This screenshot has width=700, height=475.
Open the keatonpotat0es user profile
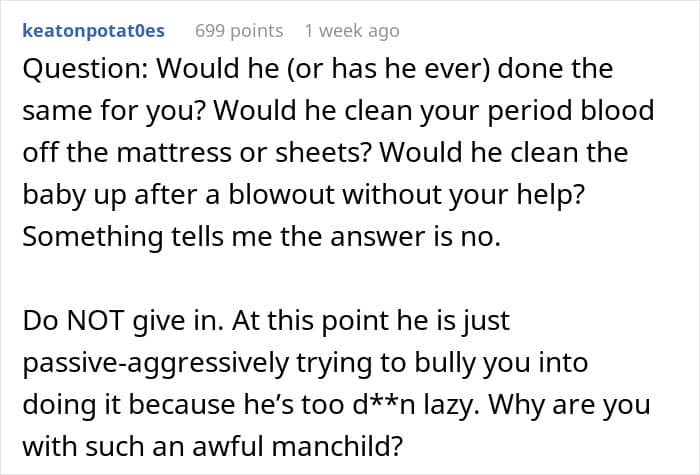click(92, 31)
